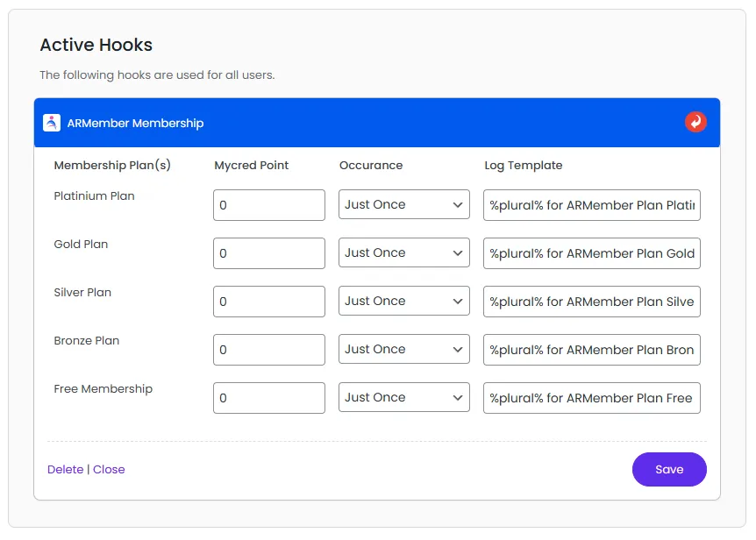This screenshot has width=756, height=540.
Task: Click the Silver Plan log template field
Action: (591, 301)
